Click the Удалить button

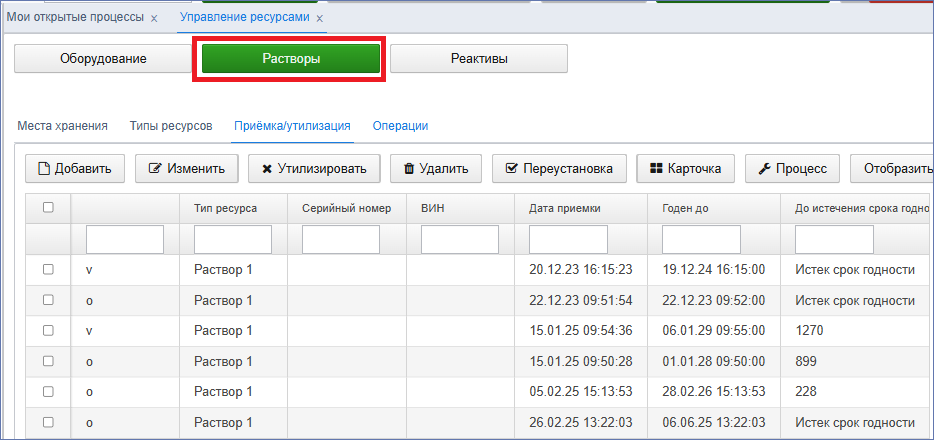[x=435, y=168]
